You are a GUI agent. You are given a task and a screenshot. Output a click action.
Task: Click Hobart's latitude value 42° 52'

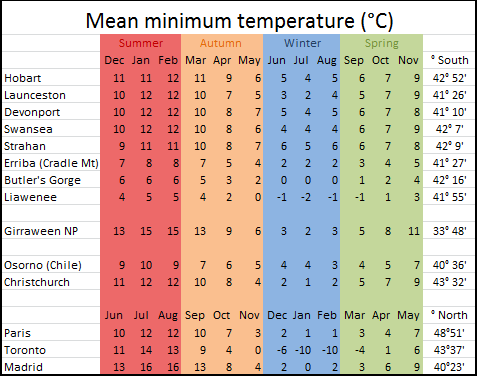[x=450, y=78]
